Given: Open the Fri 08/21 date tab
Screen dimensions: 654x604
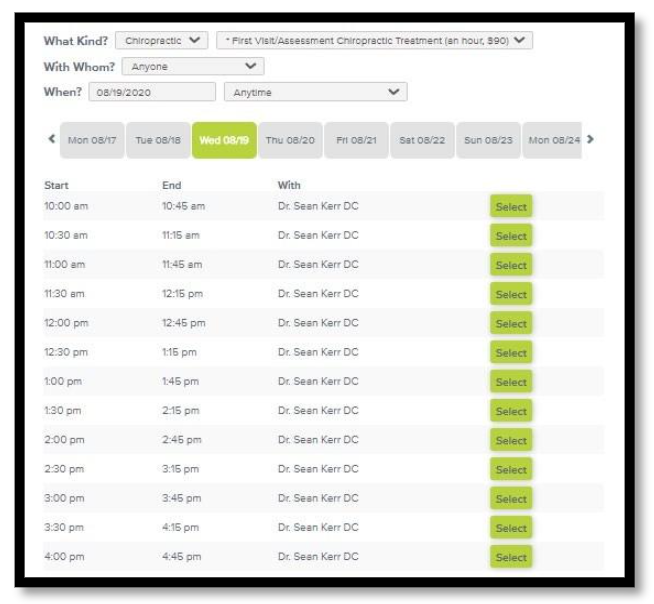Looking at the screenshot, I should 356,140.
